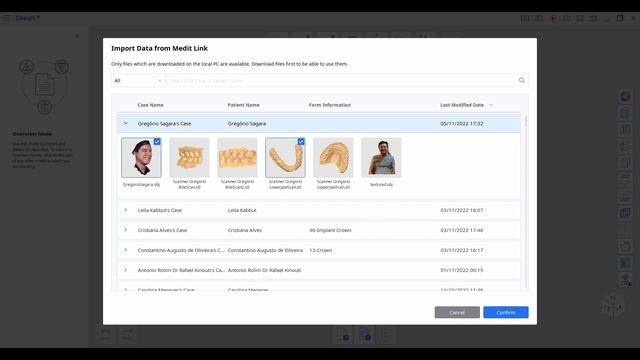Viewport: 640px width, 360px height.
Task: Click the Overview Mode heading in side panel
Action: coord(32,134)
